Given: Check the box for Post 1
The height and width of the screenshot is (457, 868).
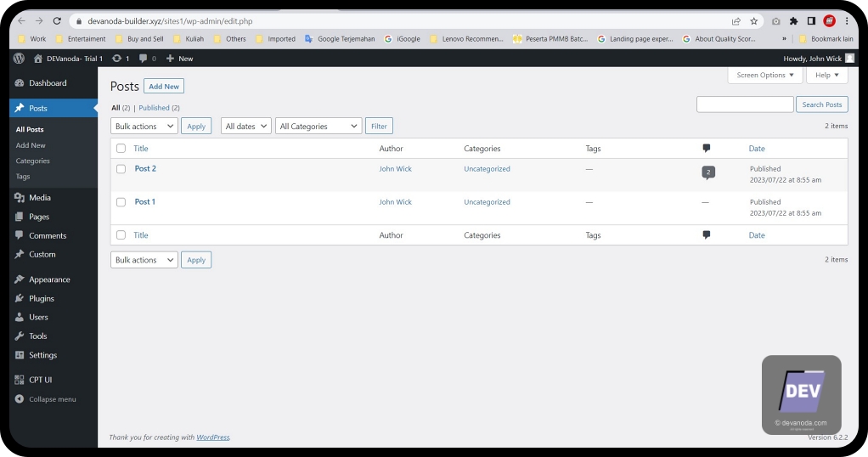Looking at the screenshot, I should pyautogui.click(x=121, y=202).
